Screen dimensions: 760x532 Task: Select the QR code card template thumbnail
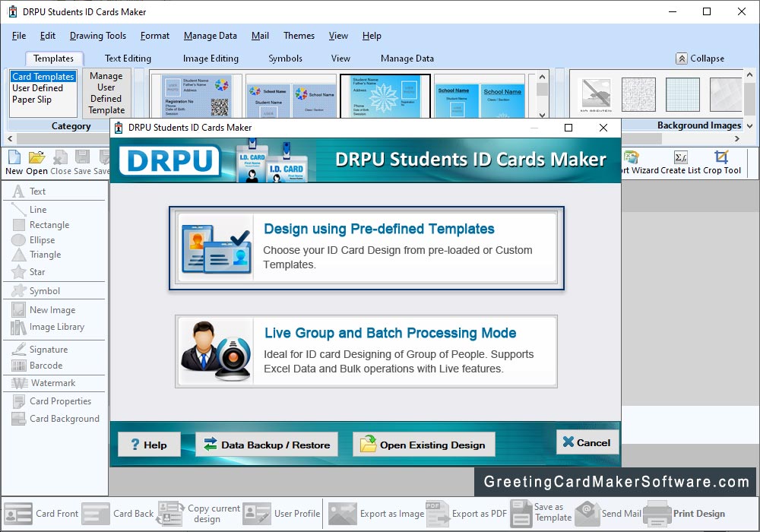196,96
